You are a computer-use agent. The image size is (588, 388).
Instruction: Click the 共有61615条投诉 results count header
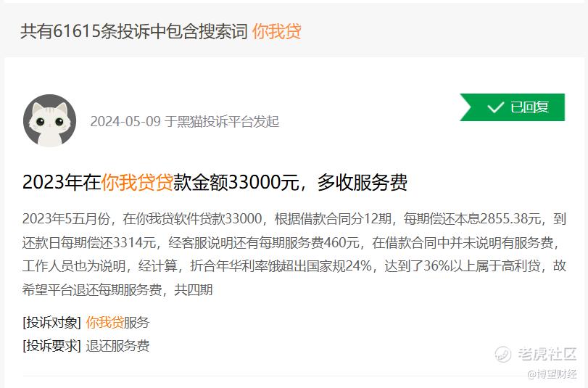pyautogui.click(x=134, y=31)
